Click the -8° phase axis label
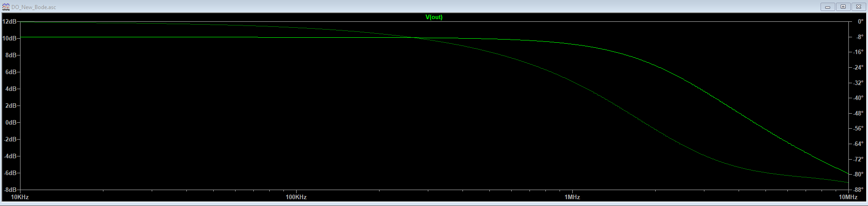The image size is (868, 206). tap(859, 37)
